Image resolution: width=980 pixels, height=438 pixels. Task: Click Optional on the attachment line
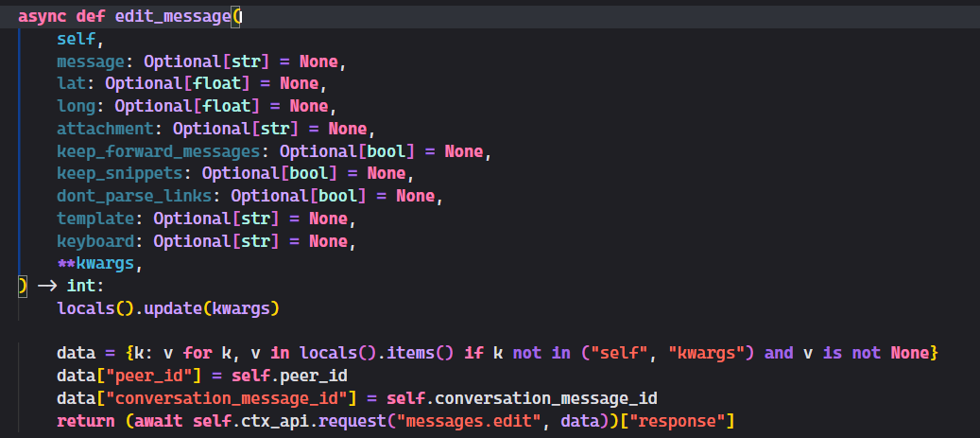point(212,129)
